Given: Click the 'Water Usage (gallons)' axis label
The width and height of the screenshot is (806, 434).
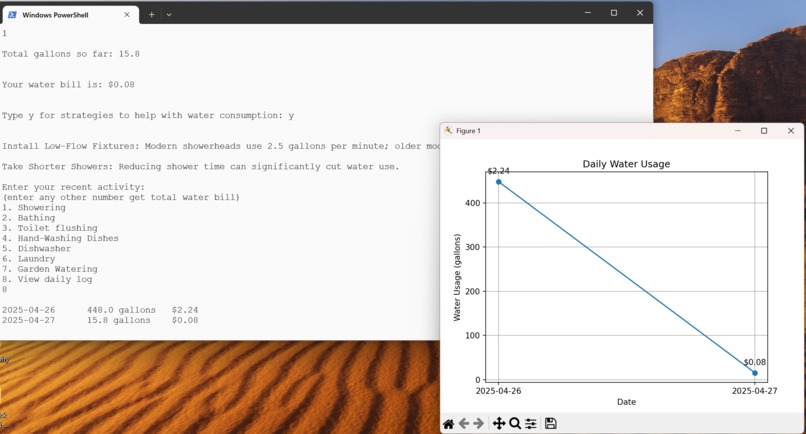Looking at the screenshot, I should (456, 278).
